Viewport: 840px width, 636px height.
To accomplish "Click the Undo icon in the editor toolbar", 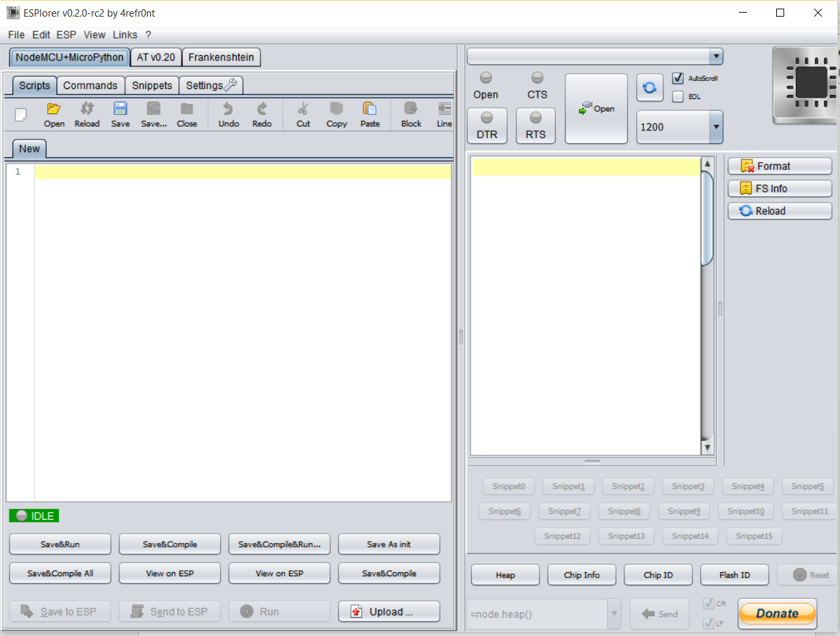I will click(x=228, y=113).
